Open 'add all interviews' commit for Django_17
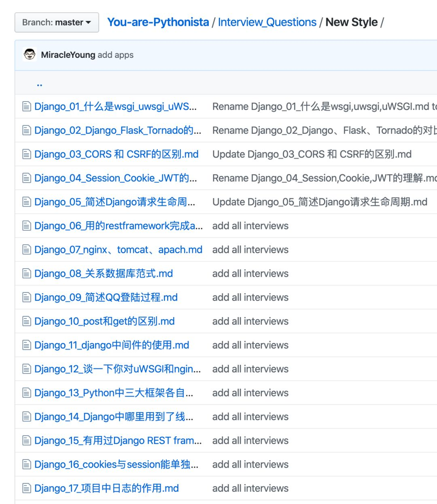437x504 pixels. point(250,488)
